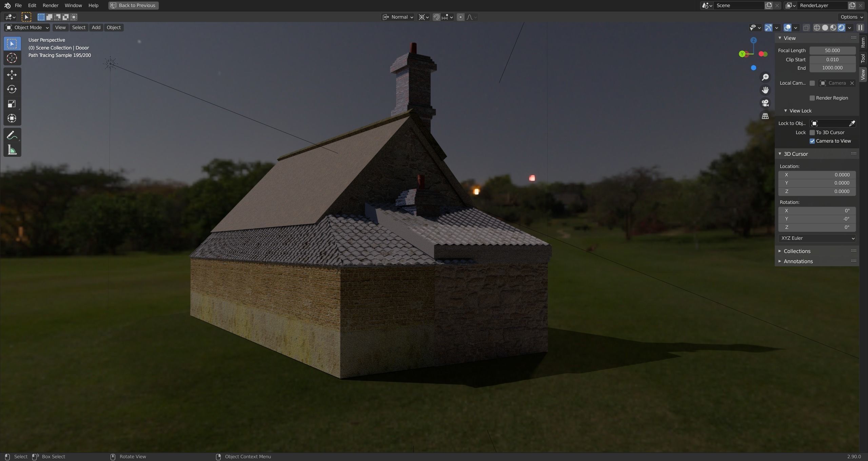Open the File menu
This screenshot has width=868, height=461.
click(x=18, y=5)
